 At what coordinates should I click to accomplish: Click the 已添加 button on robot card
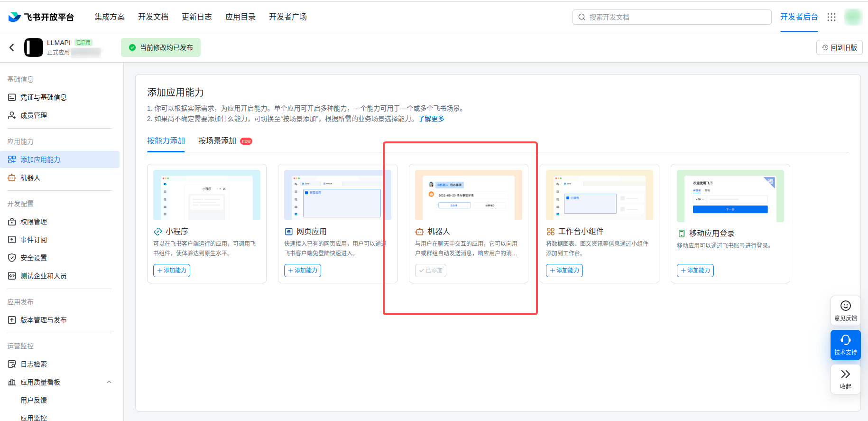(x=431, y=271)
